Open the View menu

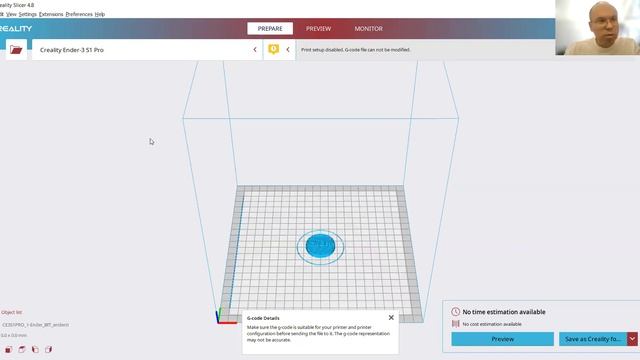point(11,14)
